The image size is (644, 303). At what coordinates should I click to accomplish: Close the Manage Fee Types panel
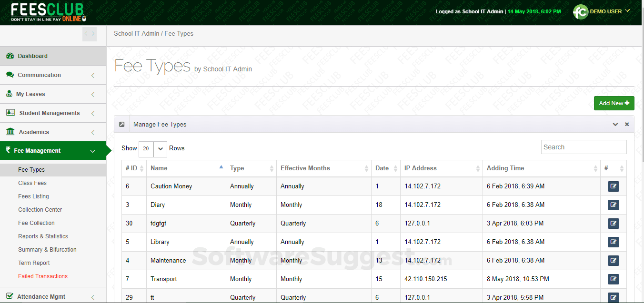[627, 125]
